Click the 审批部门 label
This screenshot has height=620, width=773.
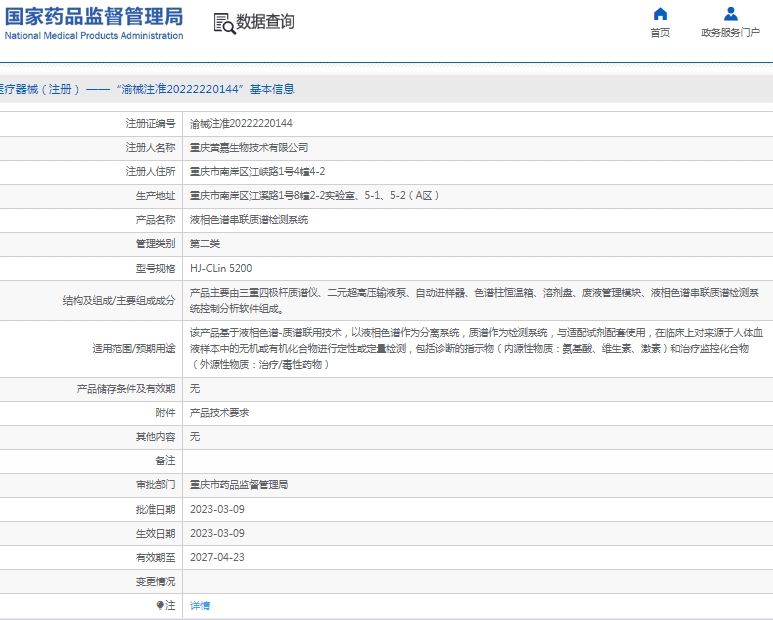(155, 484)
